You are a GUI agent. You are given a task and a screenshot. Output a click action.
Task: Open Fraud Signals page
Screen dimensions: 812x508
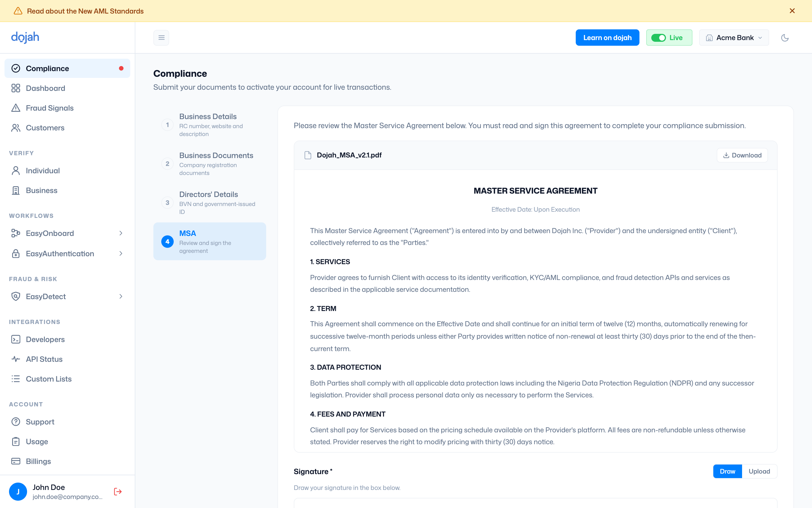tap(67, 108)
